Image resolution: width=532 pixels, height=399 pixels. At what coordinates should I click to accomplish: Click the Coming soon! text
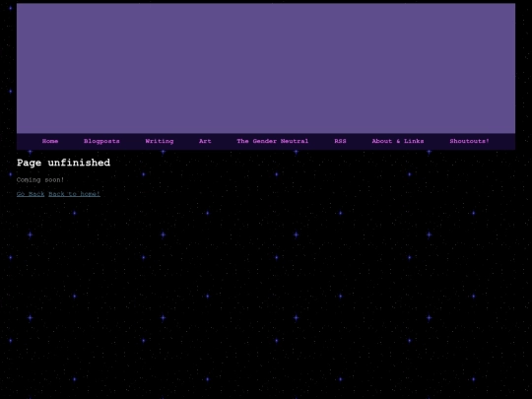coord(40,180)
